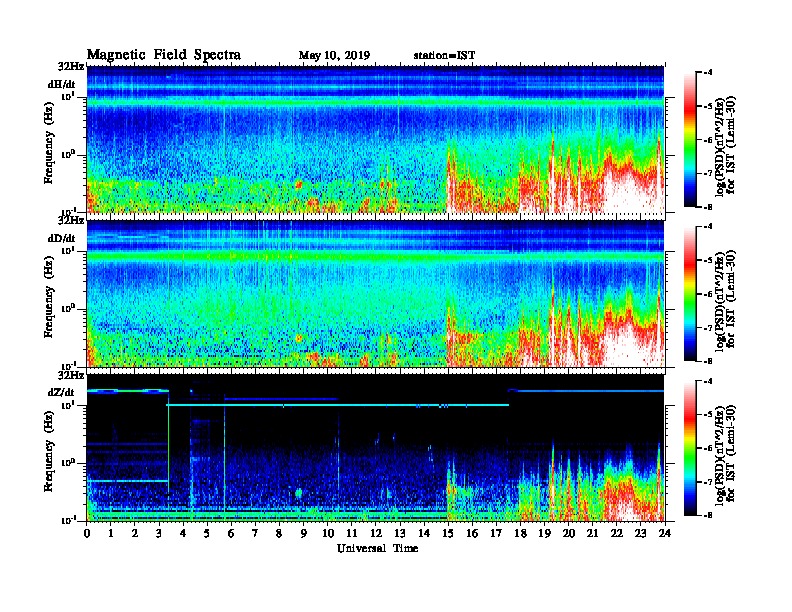792x612 pixels.
Task: Click the 32Hz label above dZ/dt
Action: click(x=71, y=375)
